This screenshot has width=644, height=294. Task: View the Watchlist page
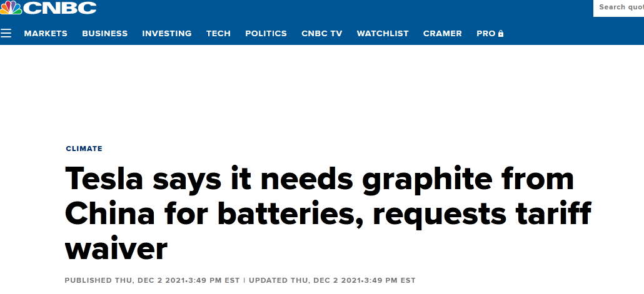383,34
